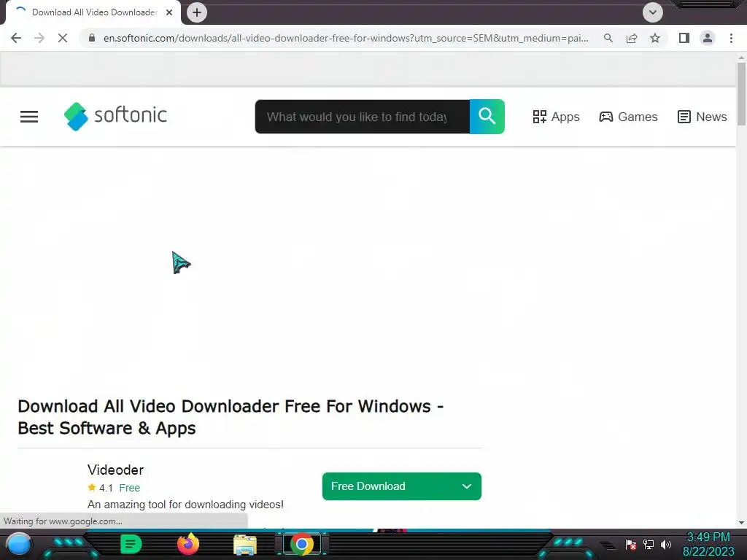Switch to Chrome in the taskbar

pos(301,544)
